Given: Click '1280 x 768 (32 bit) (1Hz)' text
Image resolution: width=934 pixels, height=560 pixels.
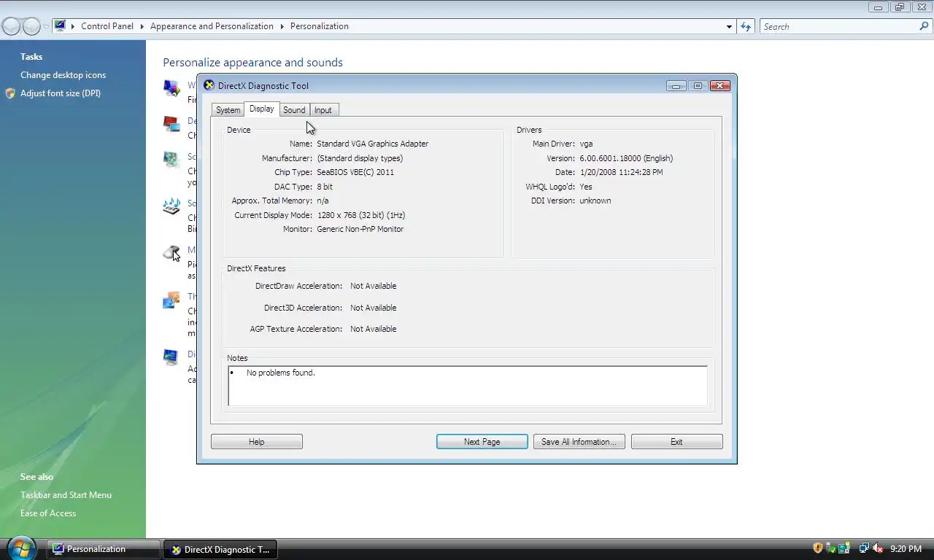Looking at the screenshot, I should click(x=361, y=215).
